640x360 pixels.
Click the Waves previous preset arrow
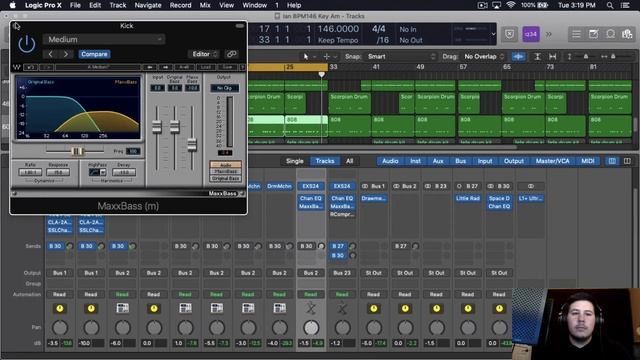150,67
